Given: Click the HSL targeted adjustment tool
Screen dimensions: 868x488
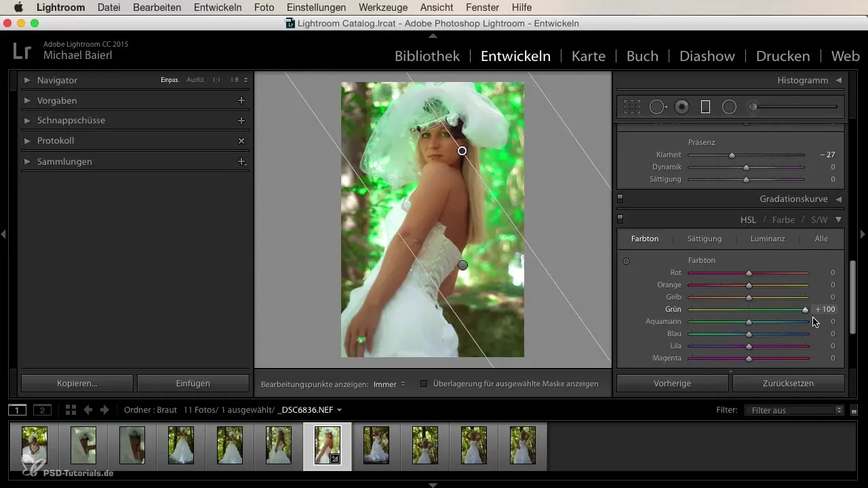Looking at the screenshot, I should [x=626, y=261].
